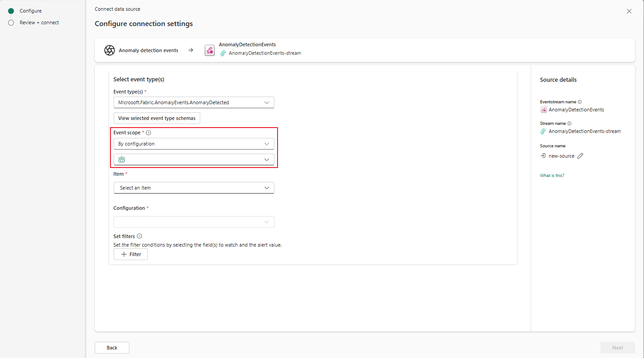Click the Anomaly detection events aperture icon
Image resolution: width=644 pixels, height=358 pixels.
click(110, 50)
